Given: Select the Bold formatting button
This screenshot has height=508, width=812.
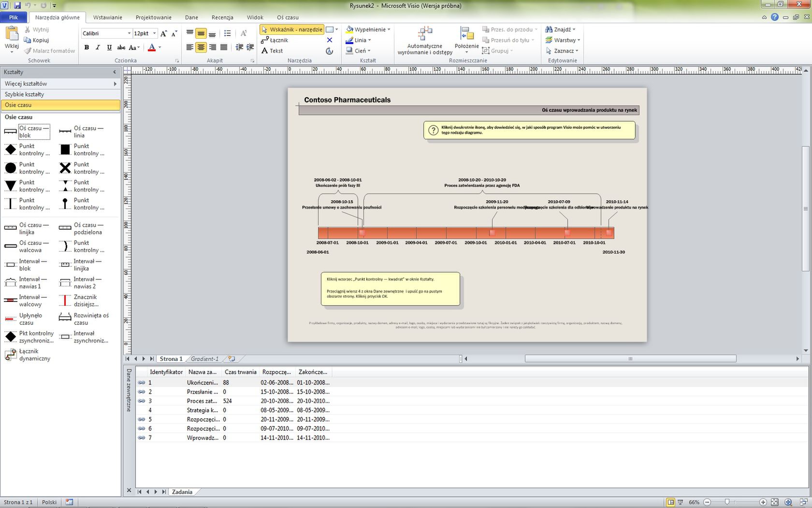Looking at the screenshot, I should click(x=87, y=47).
